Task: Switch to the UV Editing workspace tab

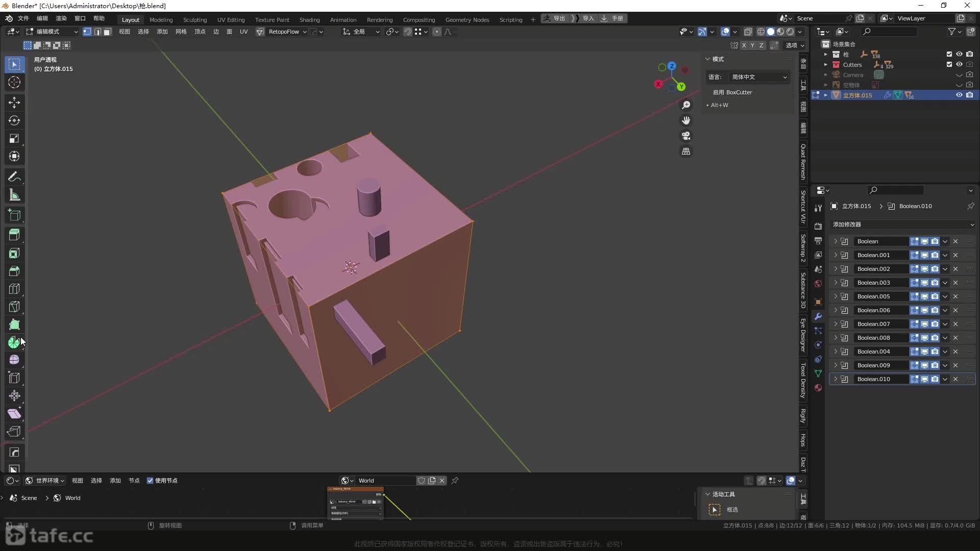Action: [231, 20]
